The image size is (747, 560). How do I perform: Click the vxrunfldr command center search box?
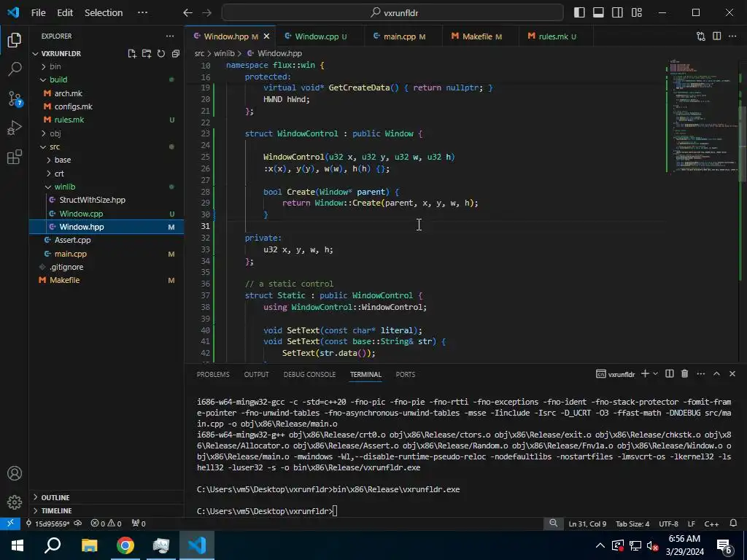tap(392, 13)
